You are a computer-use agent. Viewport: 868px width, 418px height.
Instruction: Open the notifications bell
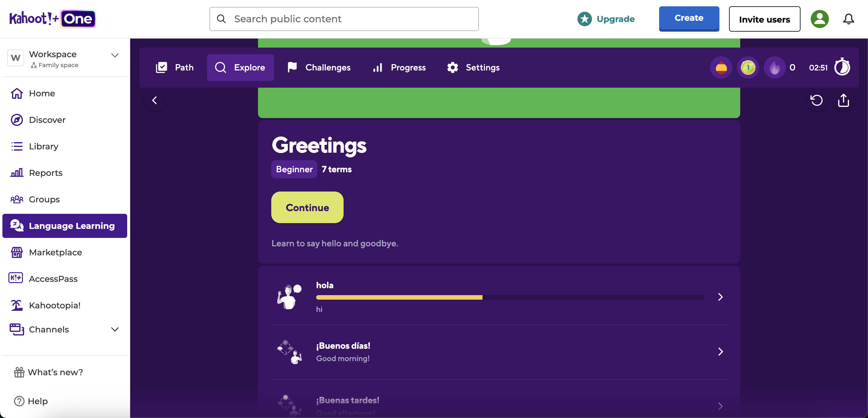tap(848, 19)
